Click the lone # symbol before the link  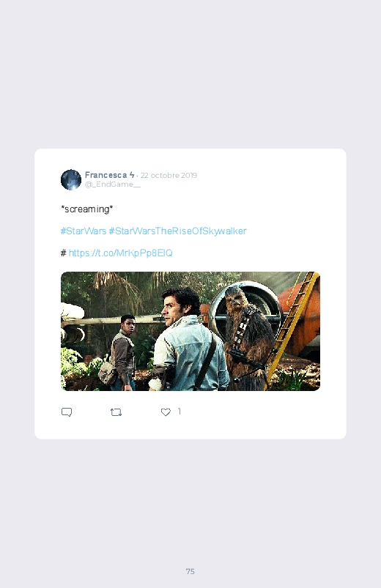64,253
